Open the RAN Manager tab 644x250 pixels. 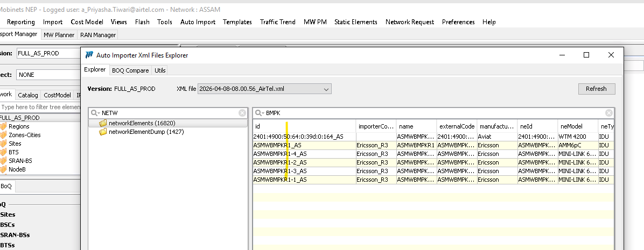[98, 35]
